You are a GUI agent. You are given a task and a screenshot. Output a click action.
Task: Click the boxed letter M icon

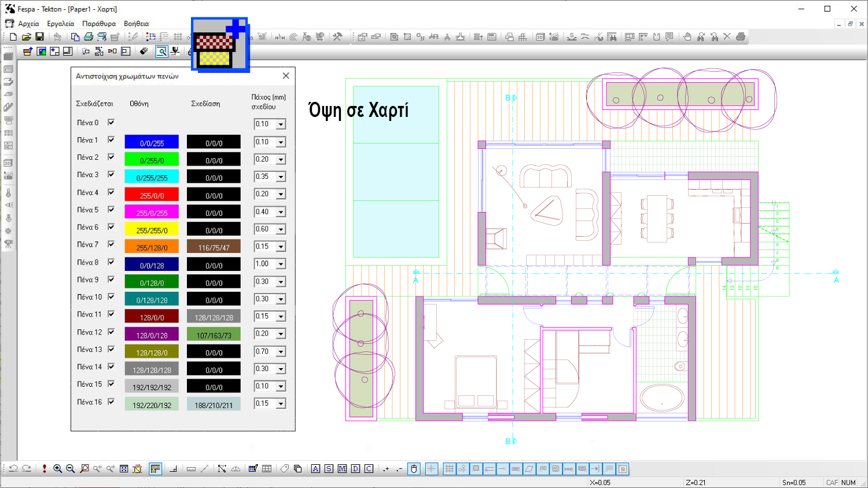click(342, 469)
